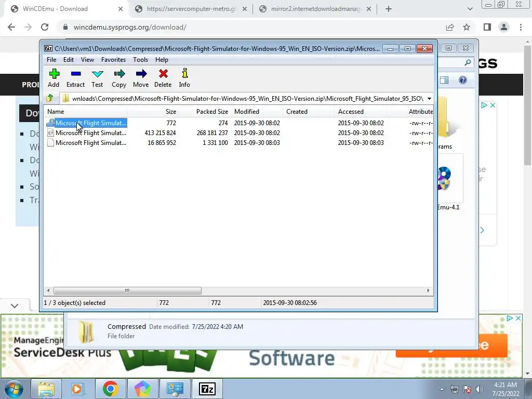
Task: Click Explorer search magnifier icon
Action: 468,62
